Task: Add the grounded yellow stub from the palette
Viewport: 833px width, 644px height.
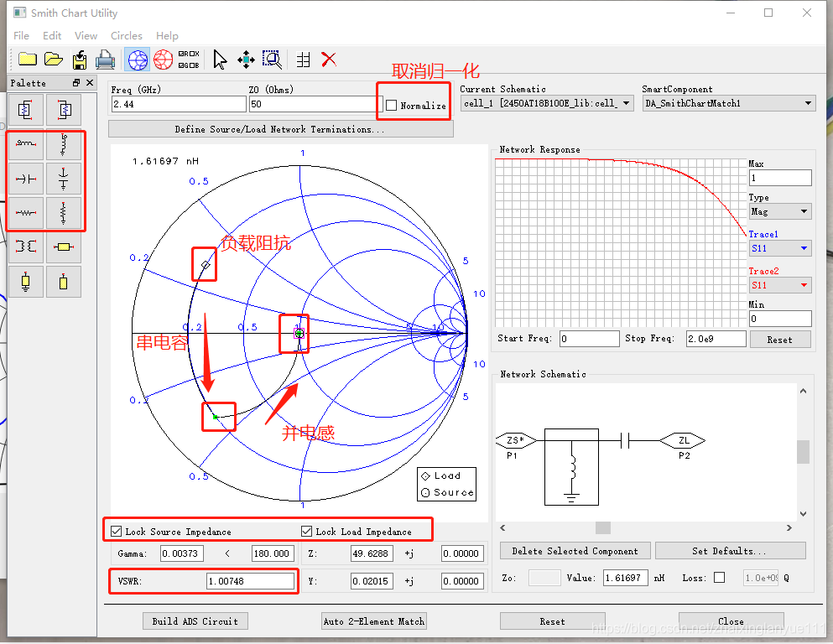Action: pyautogui.click(x=25, y=282)
